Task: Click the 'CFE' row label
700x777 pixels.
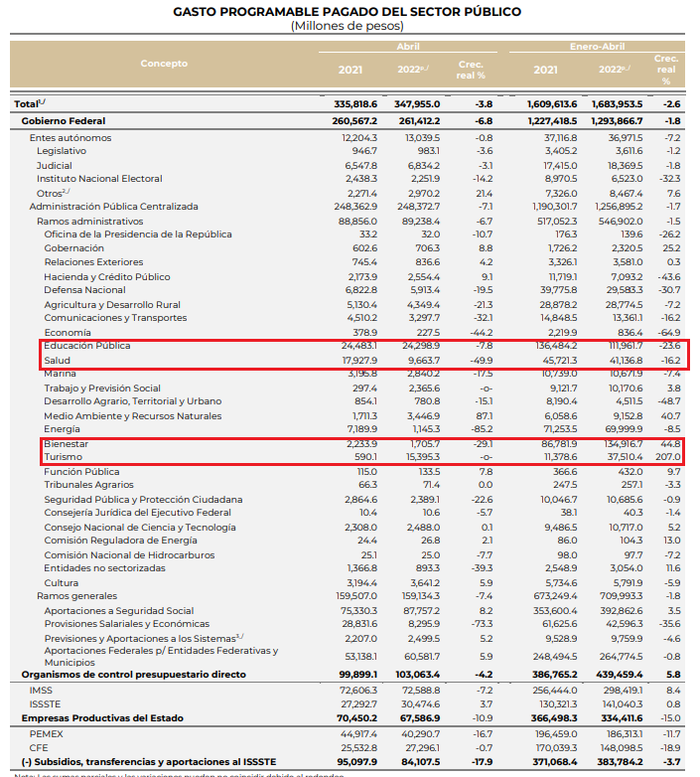Action: [39, 746]
